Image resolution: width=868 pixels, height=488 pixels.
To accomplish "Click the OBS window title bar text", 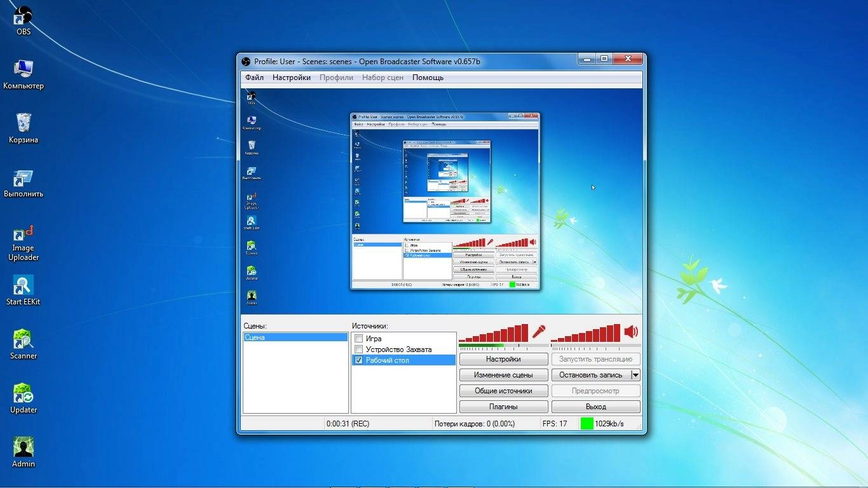I will point(367,62).
